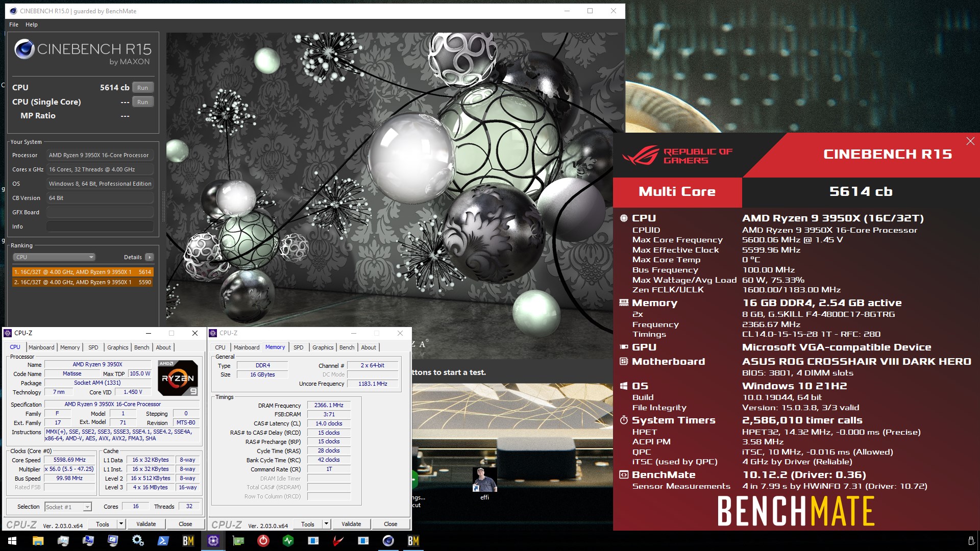Viewport: 980px width, 551px height.
Task: Open the File menu in Cinebench
Action: click(14, 24)
